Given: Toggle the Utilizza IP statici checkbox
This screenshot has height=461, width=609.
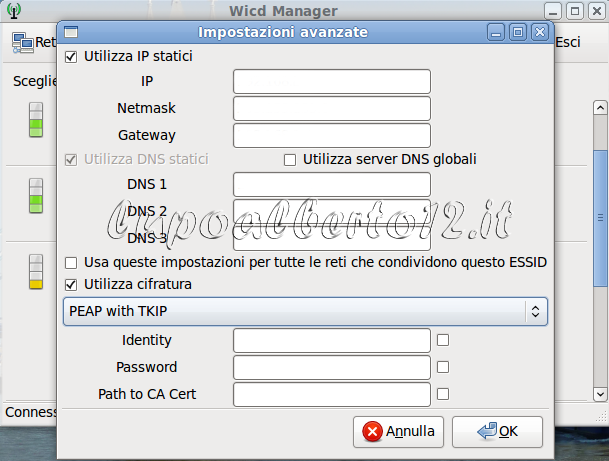Looking at the screenshot, I should click(71, 57).
